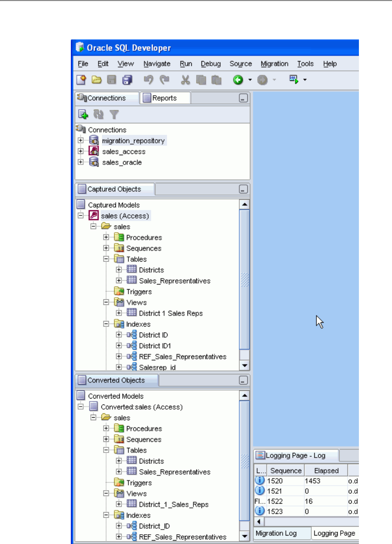Click the grey Forward navigation icon
Image resolution: width=392 pixels, height=544 pixels.
pyautogui.click(x=262, y=79)
